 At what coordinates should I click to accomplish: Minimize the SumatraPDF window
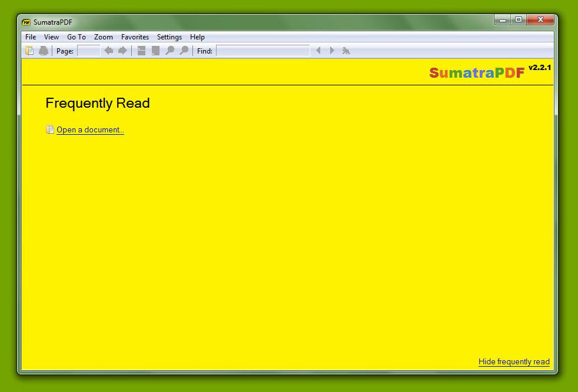(x=502, y=20)
